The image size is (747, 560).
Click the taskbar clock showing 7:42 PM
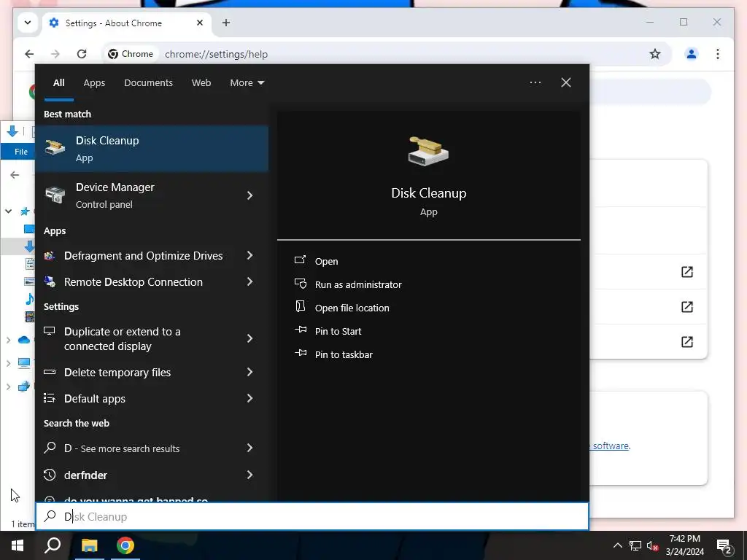click(x=684, y=545)
